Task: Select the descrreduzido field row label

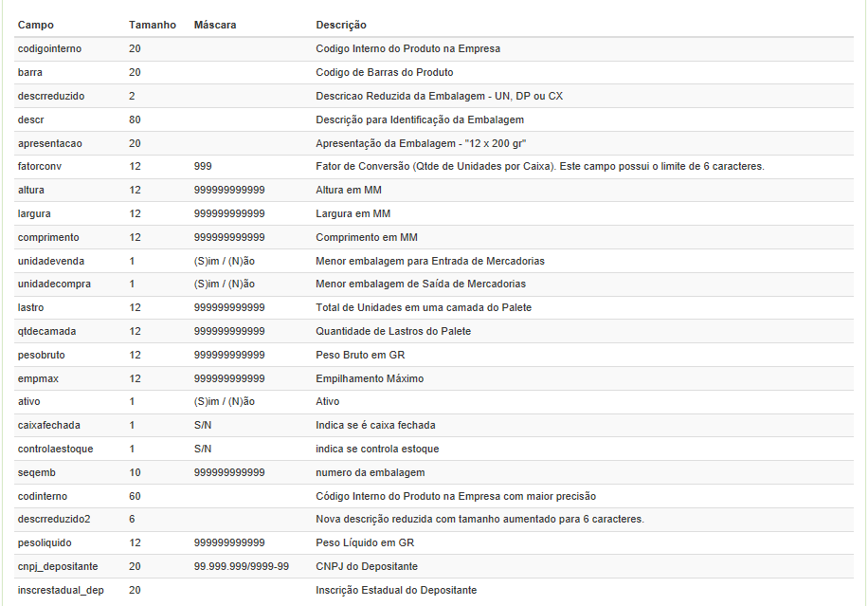Action: point(52,96)
